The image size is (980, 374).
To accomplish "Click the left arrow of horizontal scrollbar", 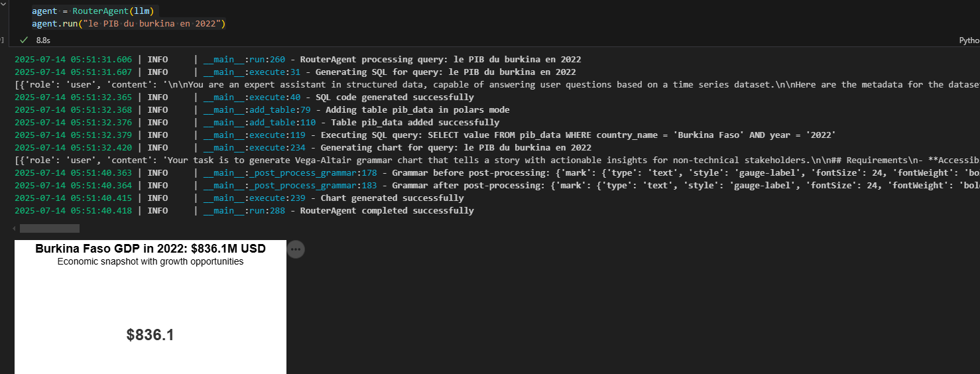I will pos(14,228).
